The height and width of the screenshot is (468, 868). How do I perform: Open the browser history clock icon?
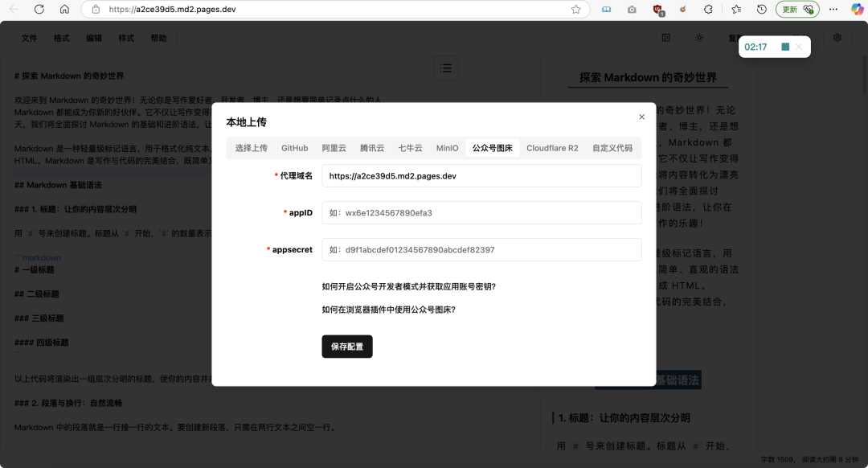tap(762, 9)
